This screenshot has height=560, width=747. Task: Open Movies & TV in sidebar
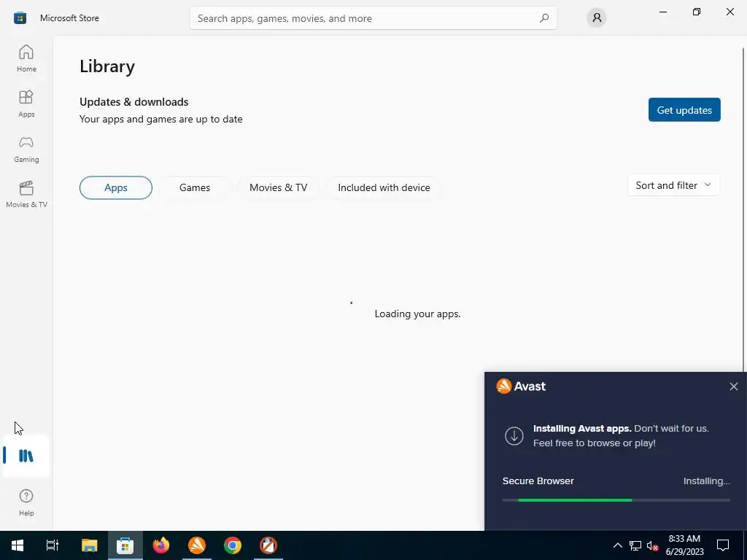click(x=26, y=194)
